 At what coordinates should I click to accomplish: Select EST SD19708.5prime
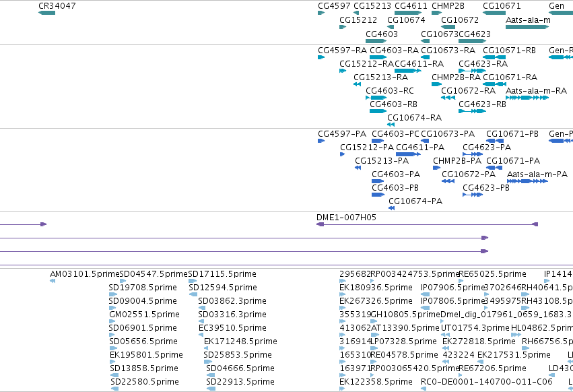coord(113,294)
